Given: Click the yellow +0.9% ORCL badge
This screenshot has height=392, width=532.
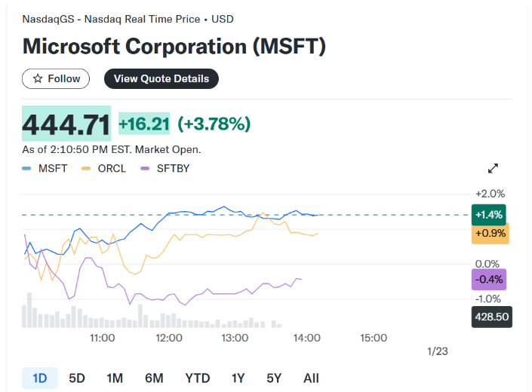Looking at the screenshot, I should point(490,234).
